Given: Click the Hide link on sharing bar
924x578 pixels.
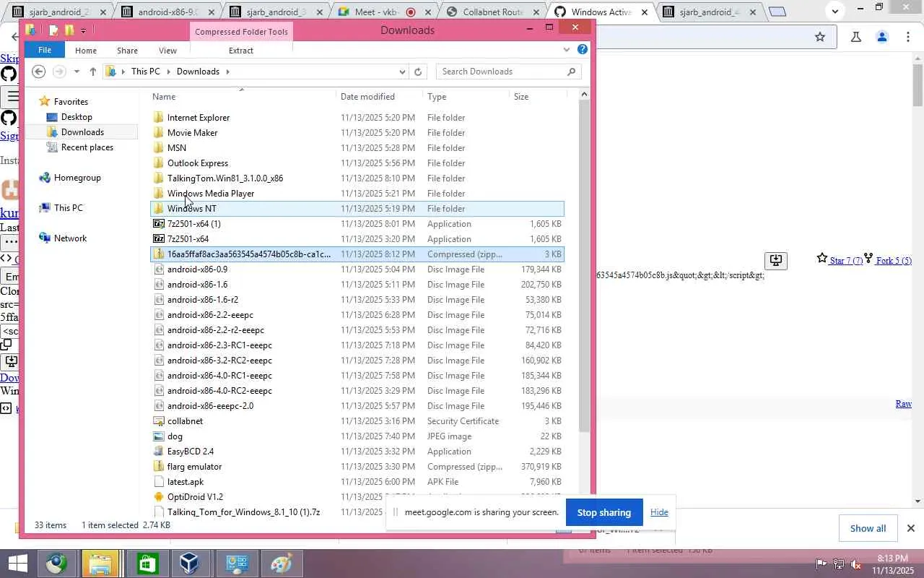Looking at the screenshot, I should pos(659,512).
